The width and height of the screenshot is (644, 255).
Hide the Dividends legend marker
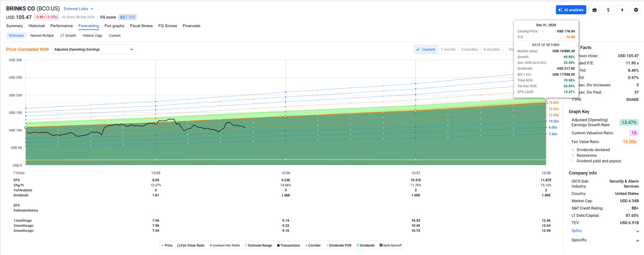(358, 245)
